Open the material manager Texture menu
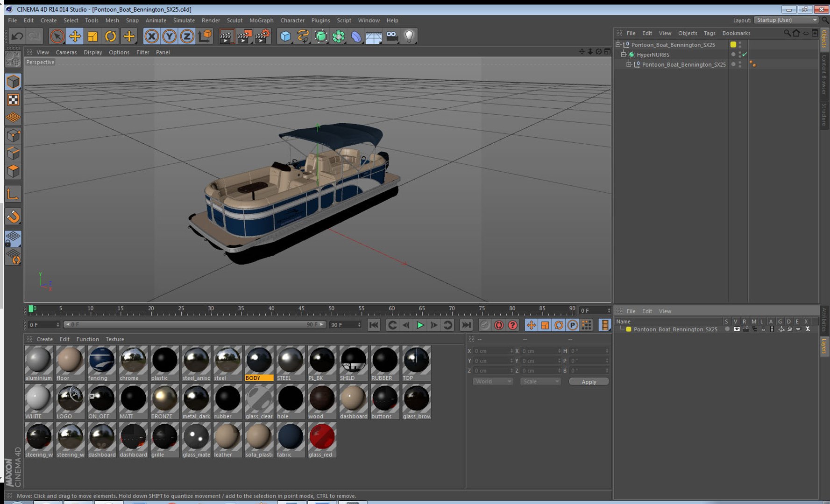Screen dimensions: 830x504 [x=115, y=339]
